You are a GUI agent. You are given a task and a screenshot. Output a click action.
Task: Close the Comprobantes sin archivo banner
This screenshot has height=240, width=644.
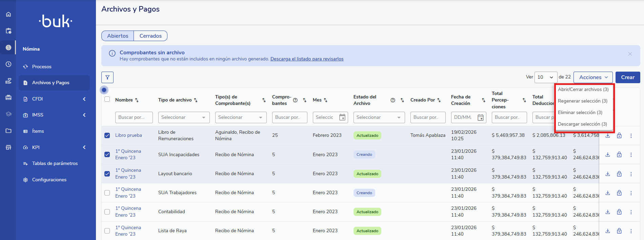[630, 54]
